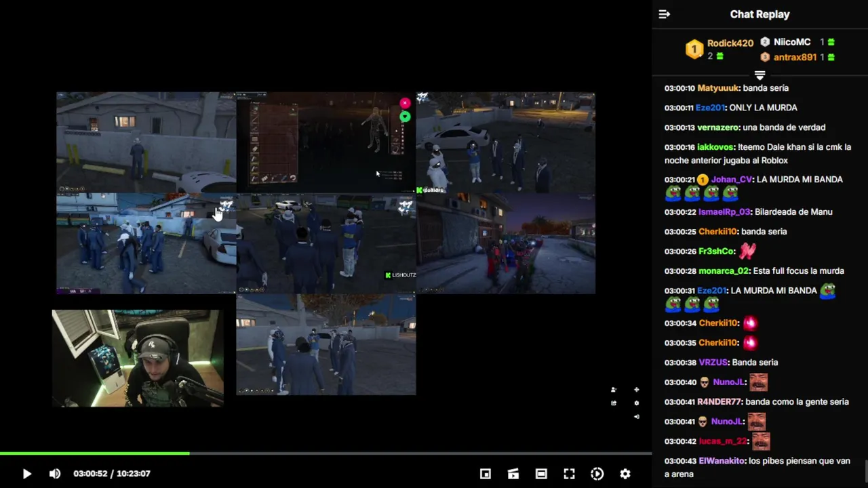Open mini player mode
This screenshot has width=868, height=488.
click(486, 474)
